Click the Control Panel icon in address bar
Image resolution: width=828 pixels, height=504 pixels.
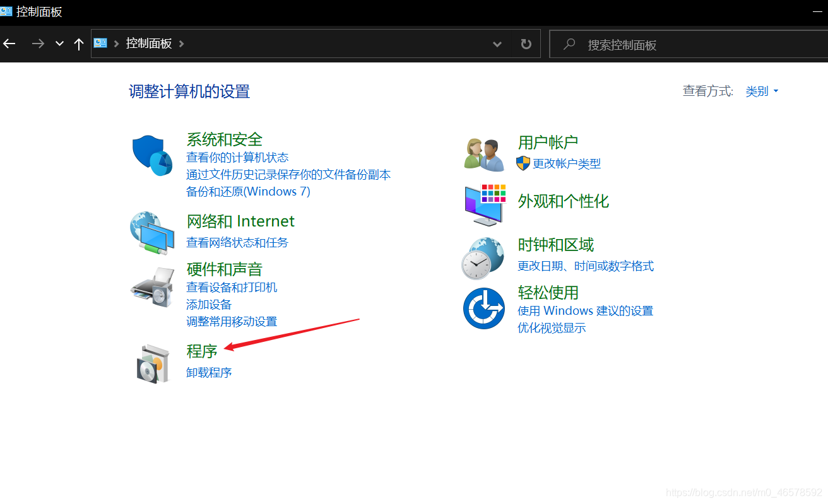click(x=100, y=43)
